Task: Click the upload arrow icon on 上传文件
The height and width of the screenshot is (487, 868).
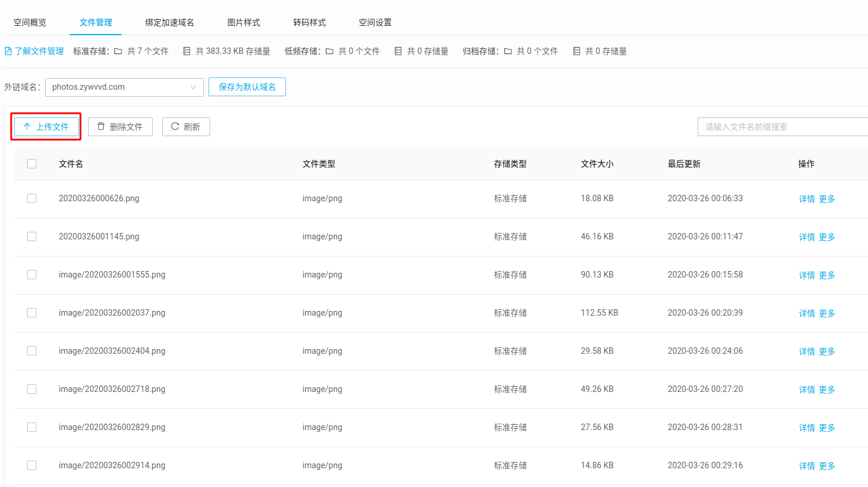Action: click(x=27, y=126)
